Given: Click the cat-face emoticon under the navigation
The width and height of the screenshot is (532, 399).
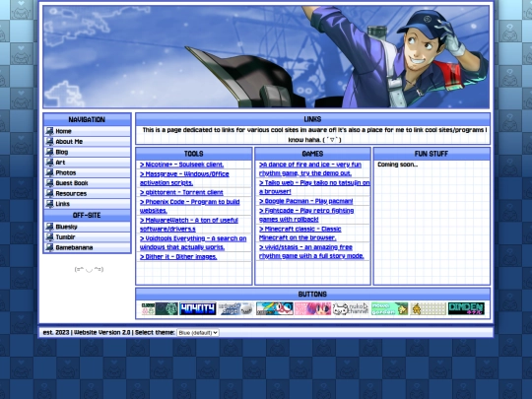Looking at the screenshot, I should (x=89, y=269).
